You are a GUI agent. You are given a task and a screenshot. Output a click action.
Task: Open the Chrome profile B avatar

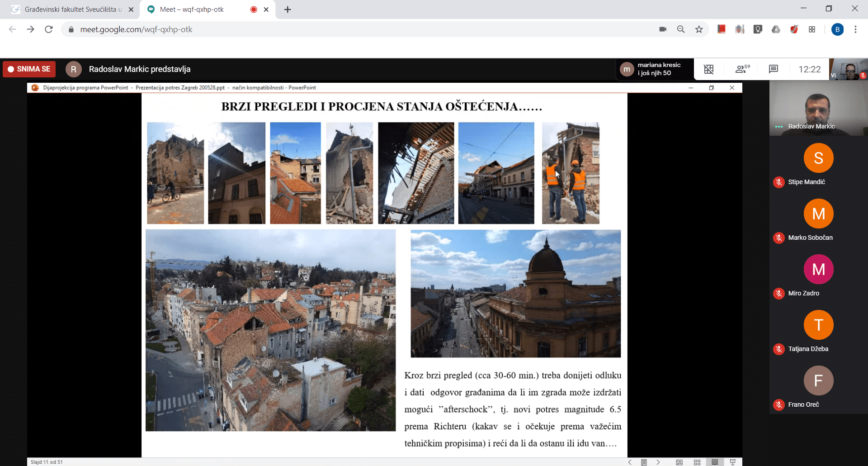coord(837,29)
